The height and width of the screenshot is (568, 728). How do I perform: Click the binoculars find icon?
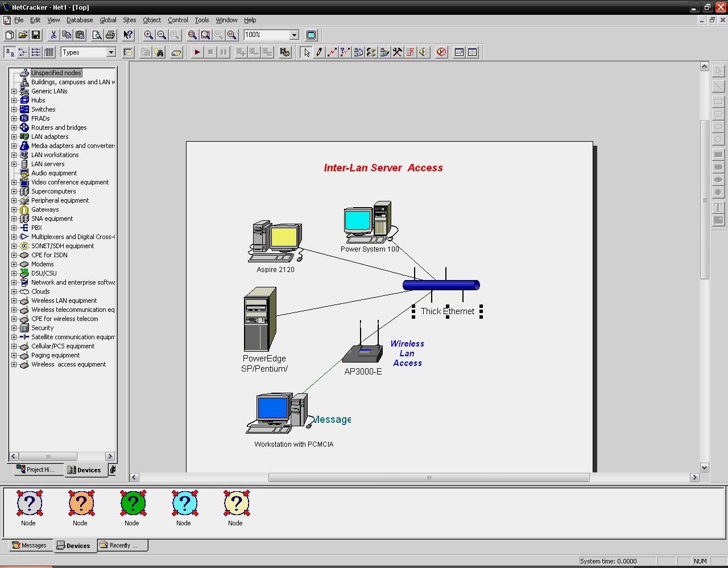pyautogui.click(x=160, y=52)
